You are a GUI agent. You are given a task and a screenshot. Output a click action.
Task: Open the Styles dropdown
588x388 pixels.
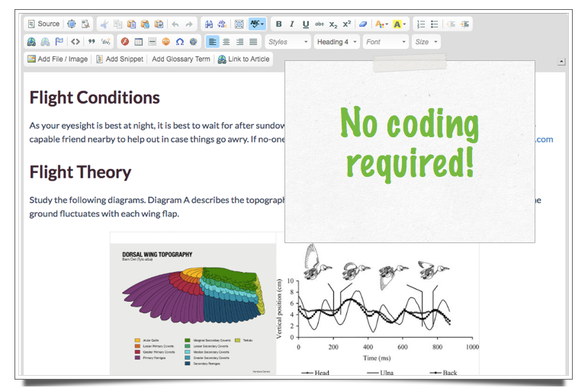tap(288, 42)
